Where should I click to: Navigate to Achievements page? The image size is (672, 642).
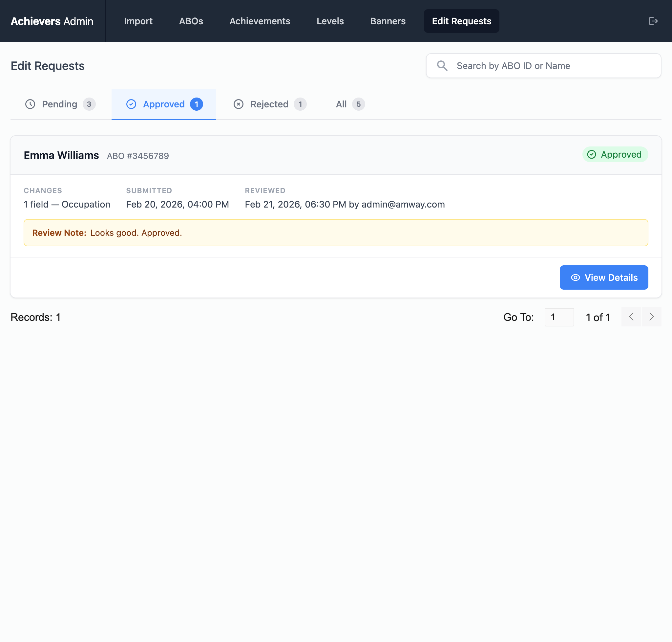[x=260, y=21]
